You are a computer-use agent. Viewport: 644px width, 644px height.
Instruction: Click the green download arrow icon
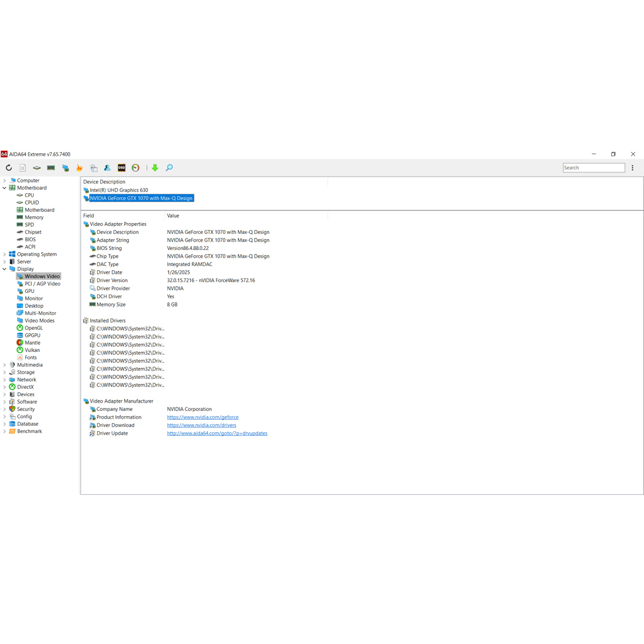(155, 168)
